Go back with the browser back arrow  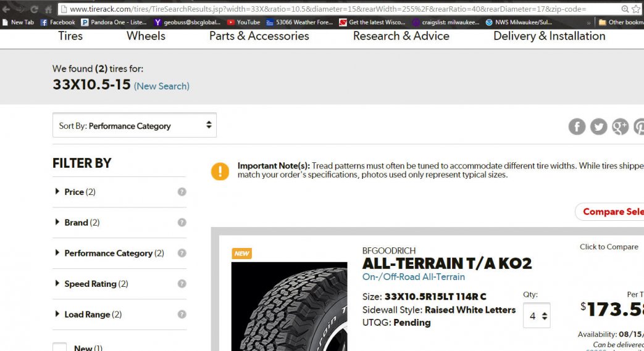coord(6,9)
